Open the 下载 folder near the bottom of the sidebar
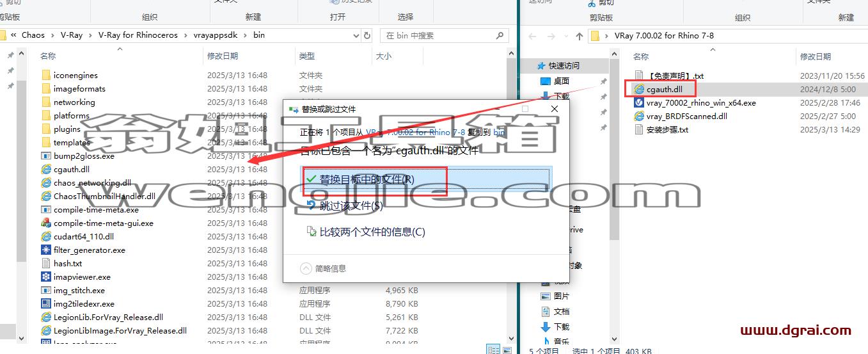This screenshot has height=354, width=868. (x=561, y=326)
